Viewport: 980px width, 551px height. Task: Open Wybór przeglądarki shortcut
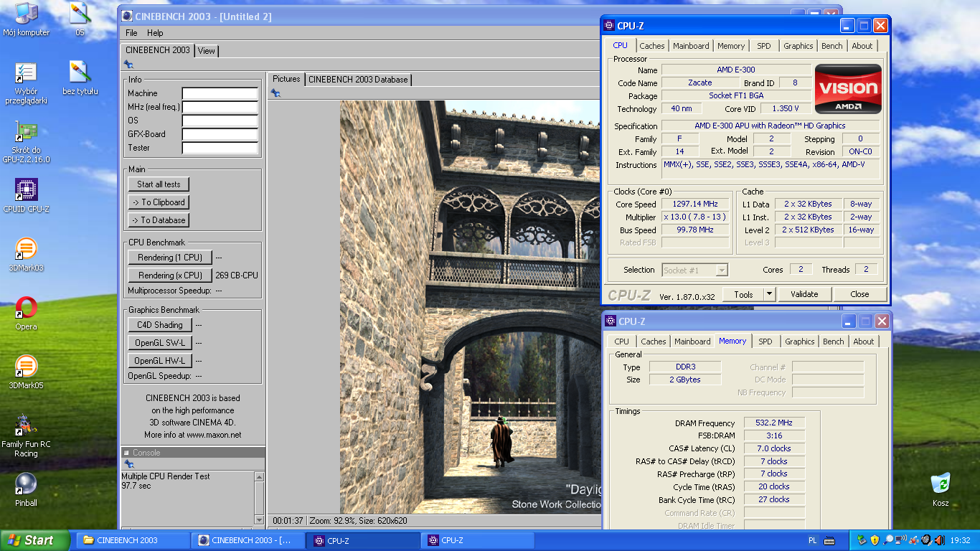[x=26, y=83]
